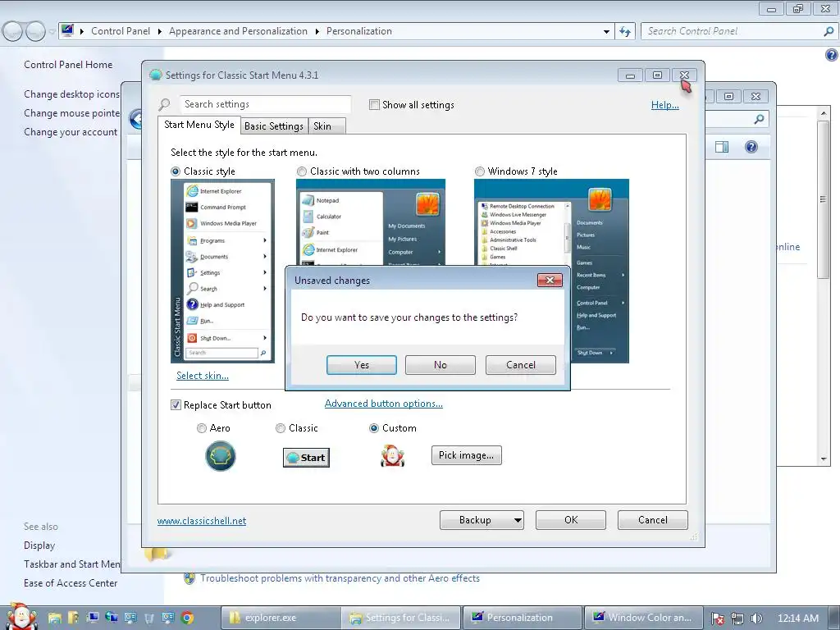Click the Pick image... button
This screenshot has height=630, width=840.
(467, 455)
